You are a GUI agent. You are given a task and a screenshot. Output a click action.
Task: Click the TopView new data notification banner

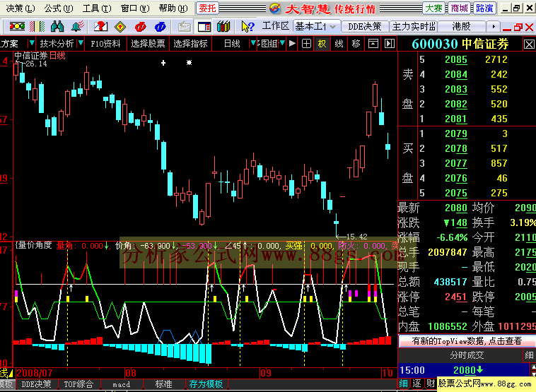click(x=467, y=340)
